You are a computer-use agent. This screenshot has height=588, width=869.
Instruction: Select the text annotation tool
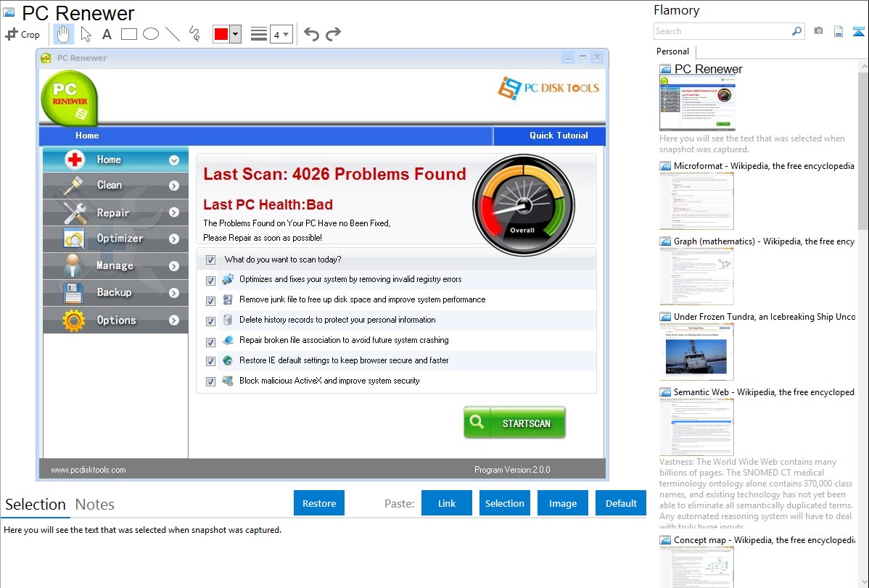click(107, 34)
